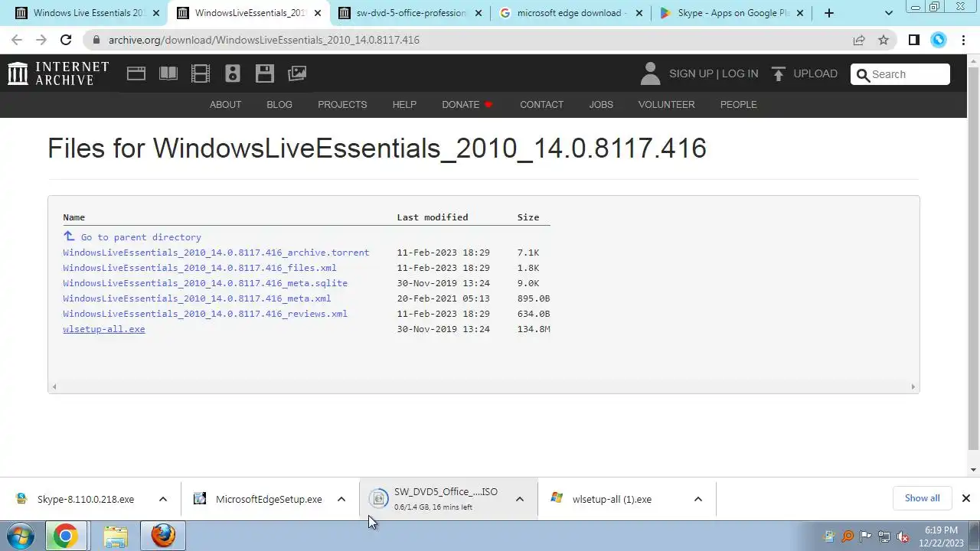Open the Software floppy disk icon
The width and height of the screenshot is (980, 551).
click(265, 73)
